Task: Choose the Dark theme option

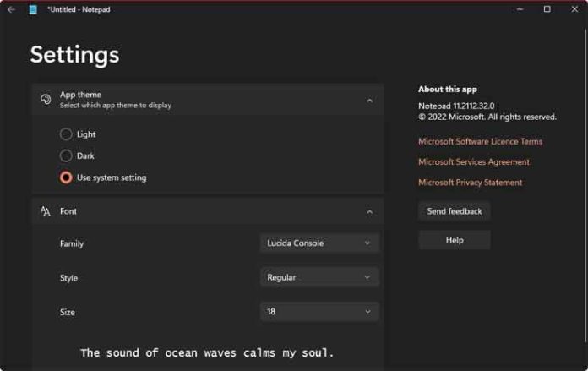Action: 66,156
